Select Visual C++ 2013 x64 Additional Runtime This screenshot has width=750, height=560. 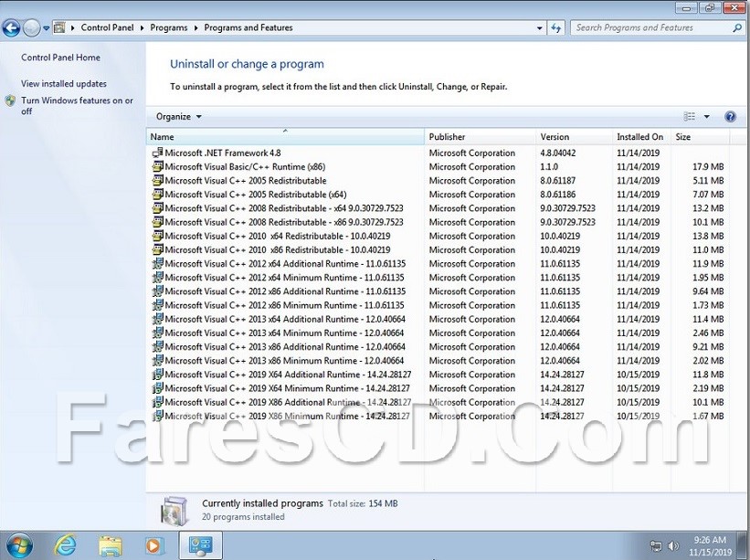click(x=438, y=320)
